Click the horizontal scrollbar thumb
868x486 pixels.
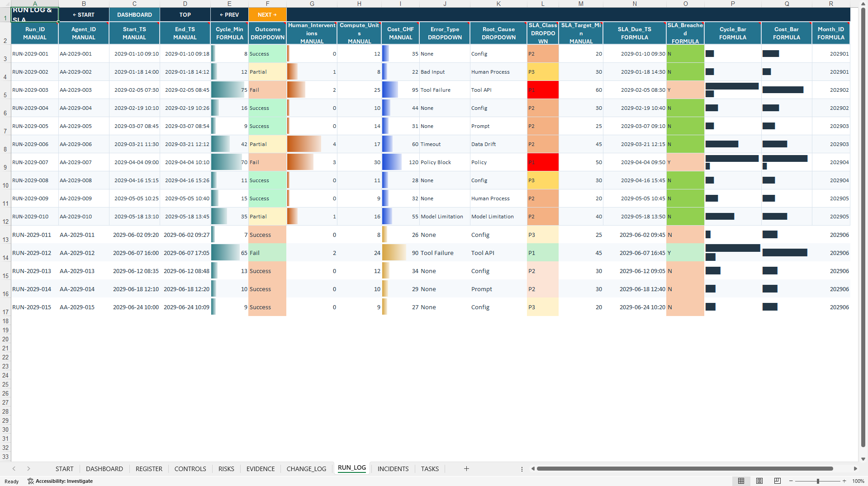tap(685, 469)
